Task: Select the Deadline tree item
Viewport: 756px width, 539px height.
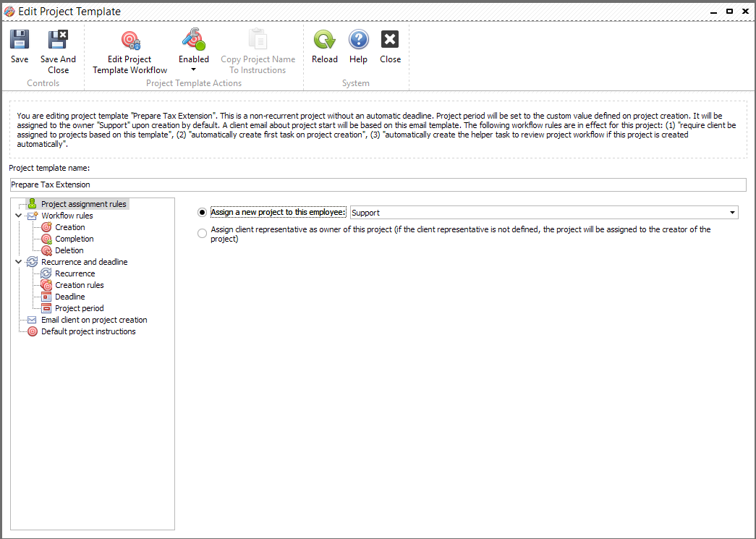Action: (x=70, y=297)
